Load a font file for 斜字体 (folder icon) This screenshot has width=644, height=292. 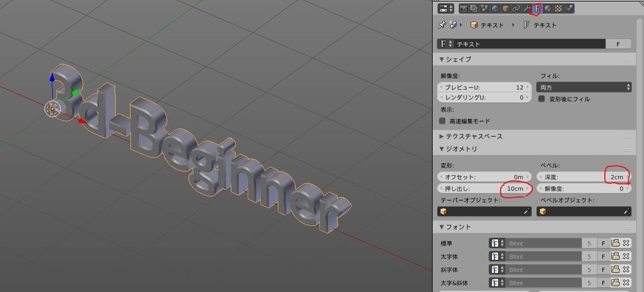pyautogui.click(x=615, y=270)
